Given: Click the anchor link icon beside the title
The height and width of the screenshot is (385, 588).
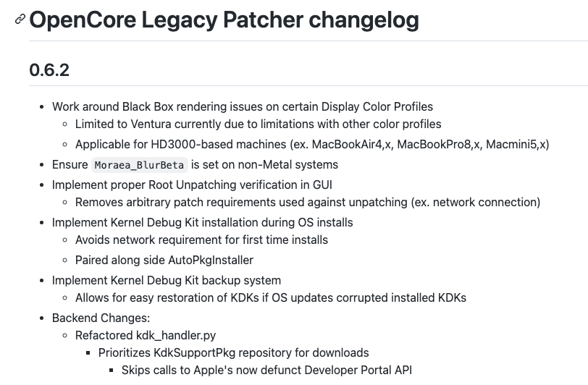Looking at the screenshot, I should [x=20, y=19].
